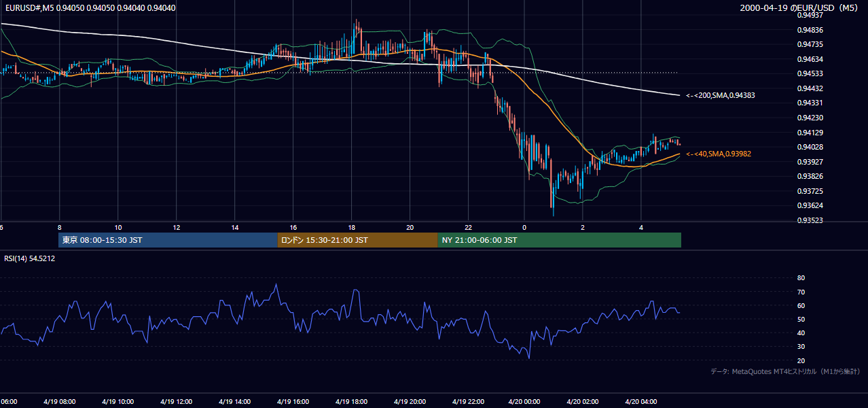868x408 pixels.
Task: Click the 0.93523 price axis label
Action: coord(810,220)
